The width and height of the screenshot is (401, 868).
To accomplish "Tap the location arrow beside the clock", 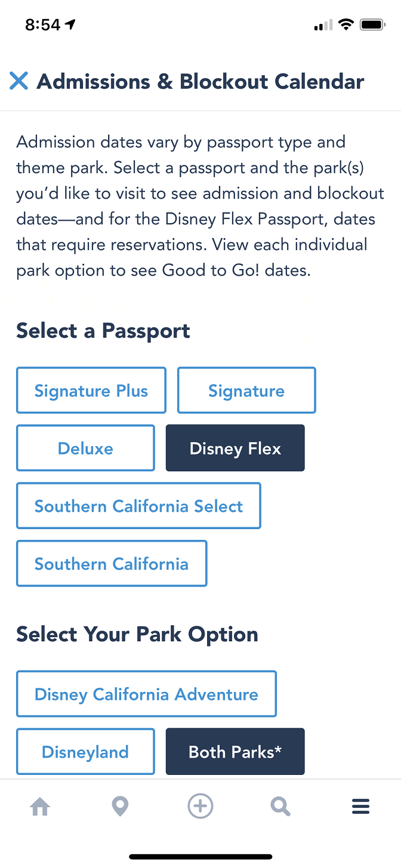I will coord(71,24).
